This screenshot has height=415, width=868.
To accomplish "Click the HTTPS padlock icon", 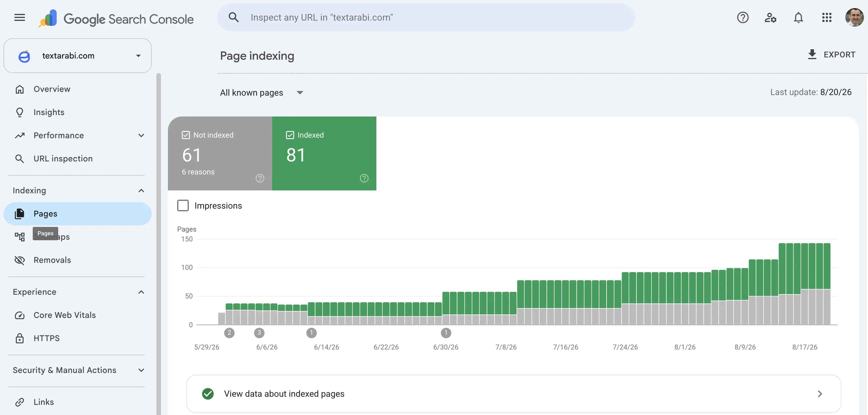I will (x=20, y=338).
